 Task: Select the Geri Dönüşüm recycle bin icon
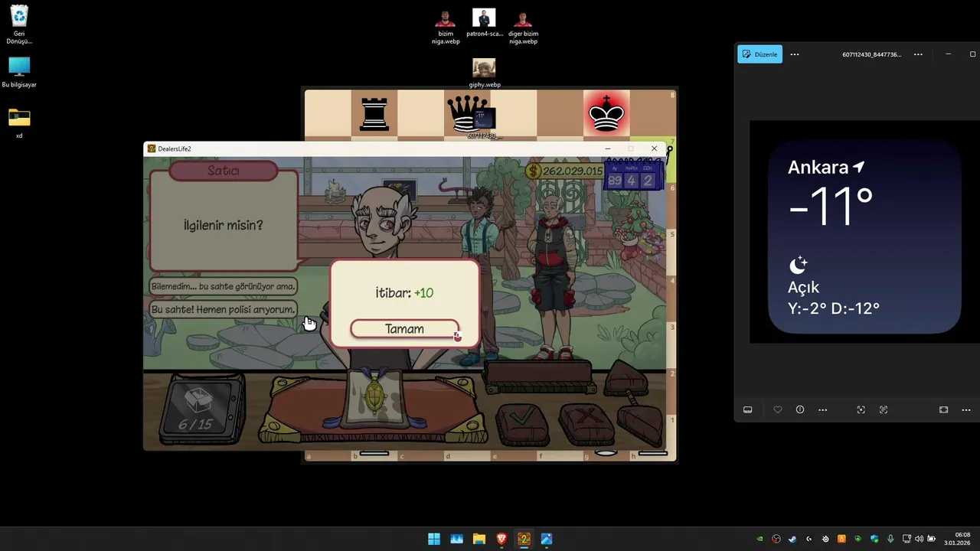[19, 24]
